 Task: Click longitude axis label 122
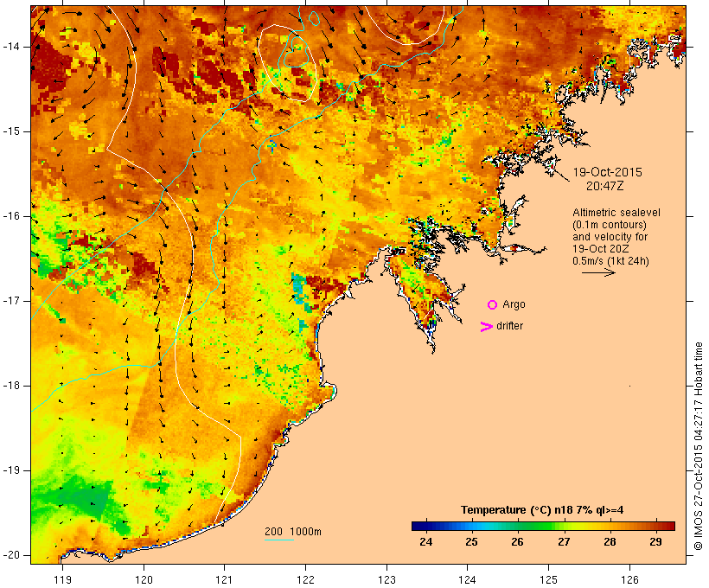coord(306,579)
